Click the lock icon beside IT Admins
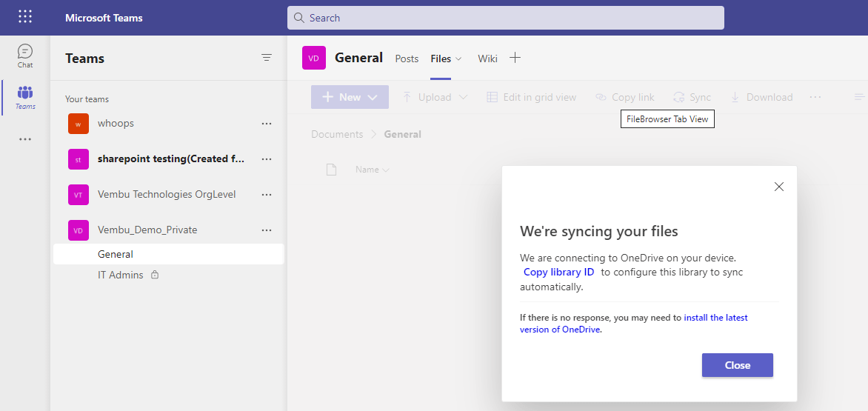This screenshot has height=411, width=868. coord(155,274)
